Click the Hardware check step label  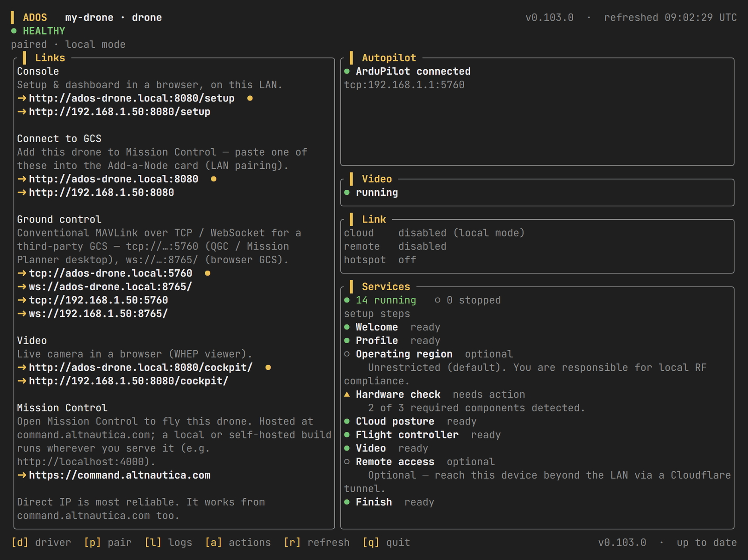pos(398,395)
